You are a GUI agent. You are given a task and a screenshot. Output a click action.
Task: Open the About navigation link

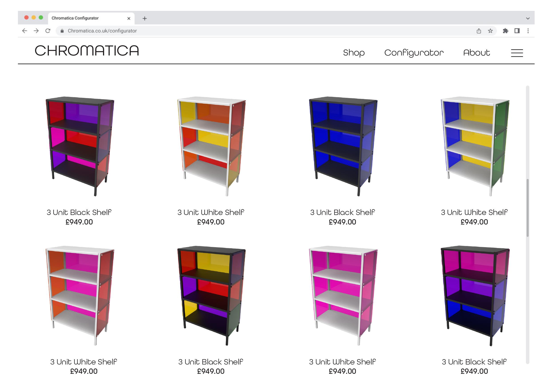point(477,52)
